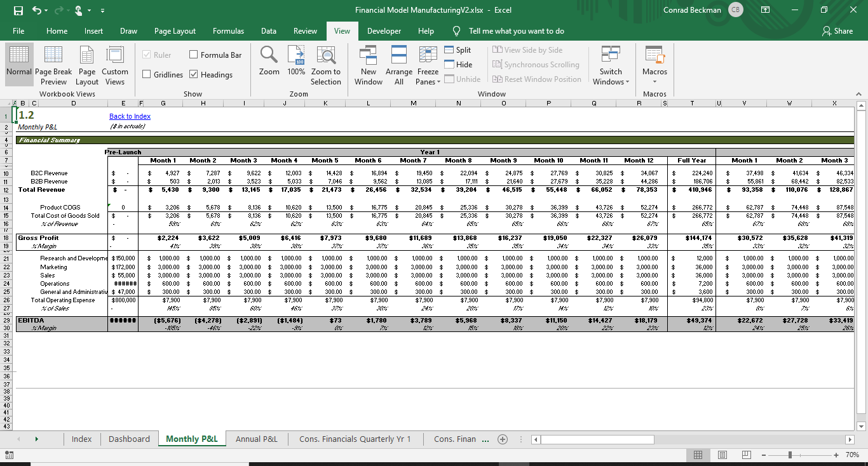Viewport: 868px width, 466px height.
Task: Click the Redo icon
Action: click(58, 10)
